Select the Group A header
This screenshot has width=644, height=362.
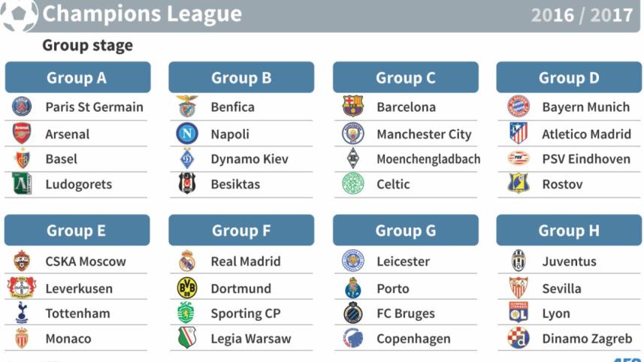click(77, 77)
